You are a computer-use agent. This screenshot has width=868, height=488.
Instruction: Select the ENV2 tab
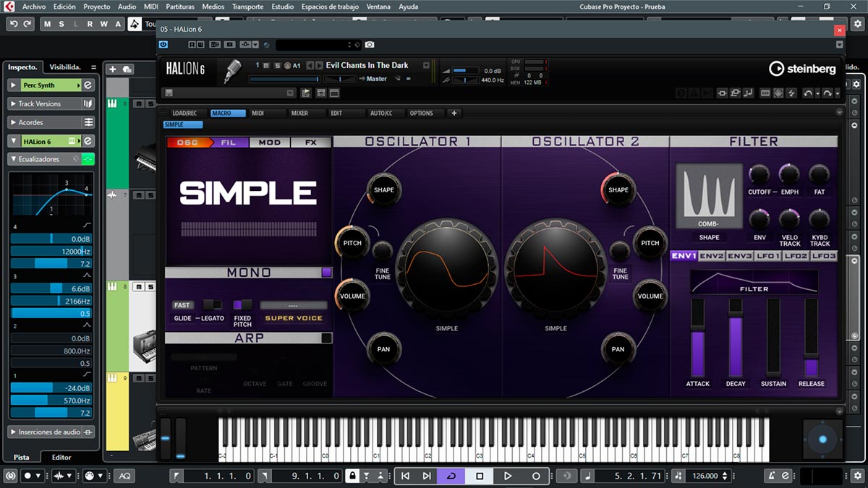click(x=712, y=256)
